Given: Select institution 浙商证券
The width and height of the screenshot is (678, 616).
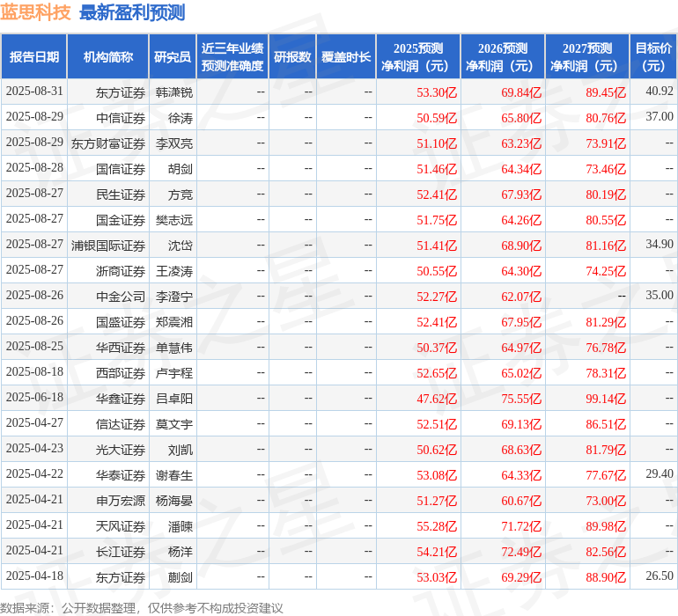Looking at the screenshot, I should [121, 271].
